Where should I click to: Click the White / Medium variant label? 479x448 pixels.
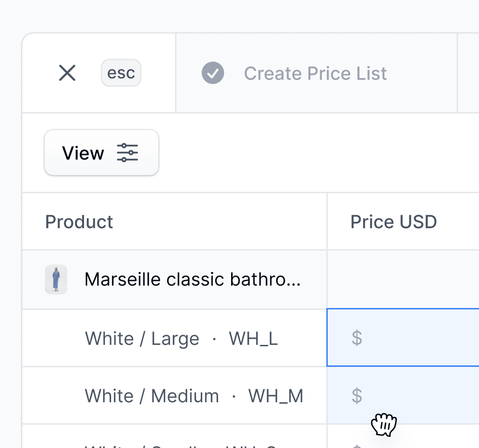[x=152, y=396]
